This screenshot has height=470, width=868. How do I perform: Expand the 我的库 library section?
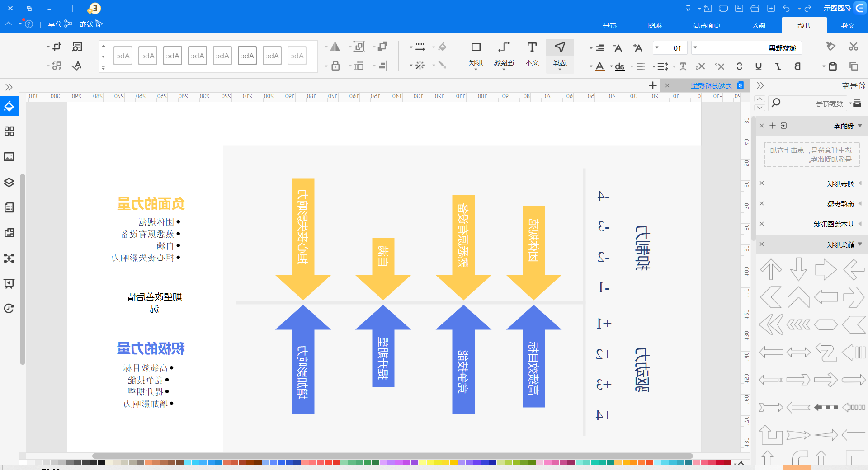(860, 126)
